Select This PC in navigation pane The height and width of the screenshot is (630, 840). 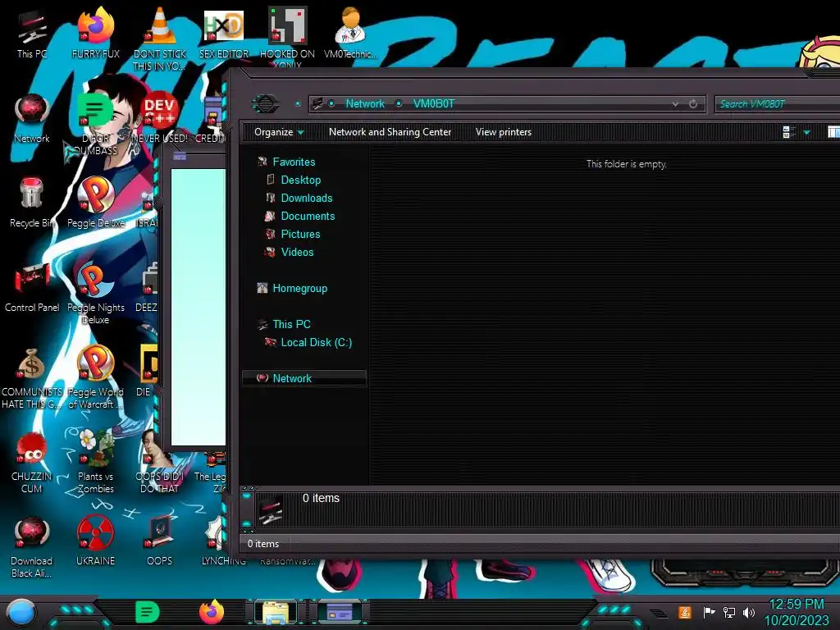[x=291, y=324]
